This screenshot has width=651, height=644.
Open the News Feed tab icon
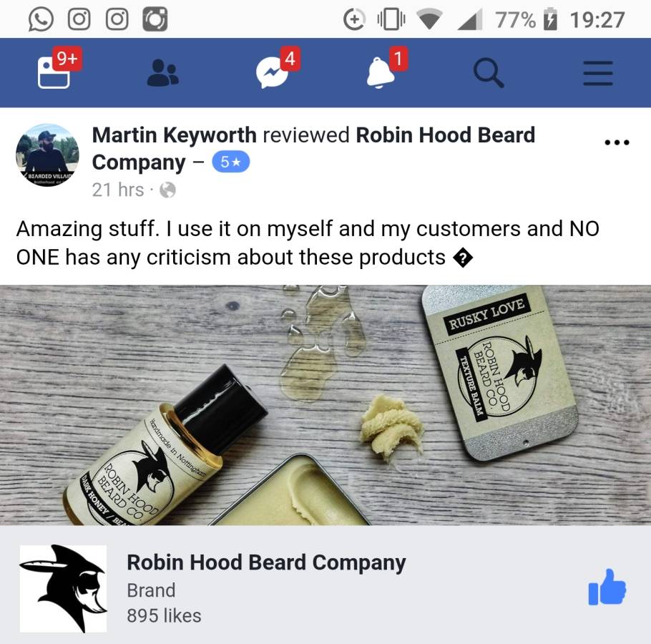click(x=54, y=73)
